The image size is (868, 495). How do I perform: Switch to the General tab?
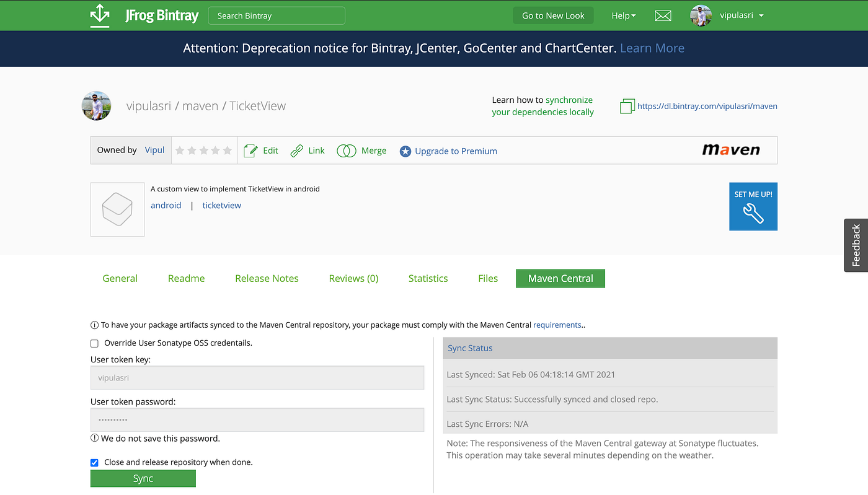pyautogui.click(x=120, y=278)
